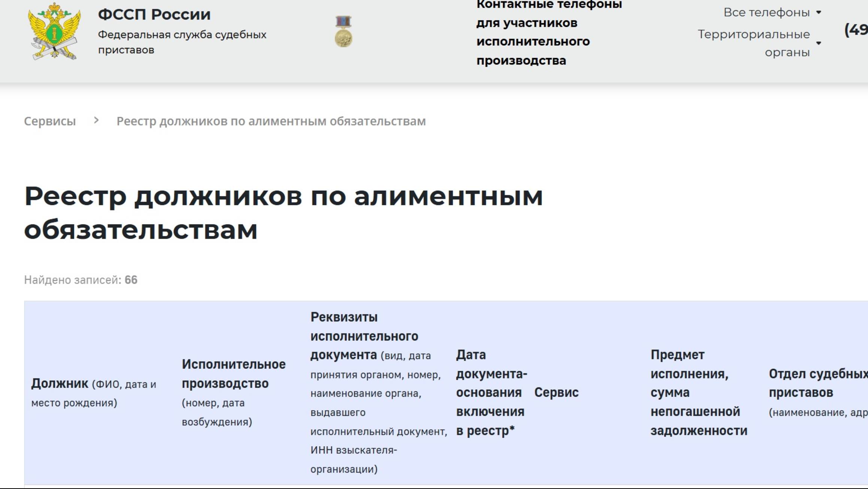The height and width of the screenshot is (489, 868).
Task: Click the arrow beside Территориальные органы
Action: coord(819,43)
